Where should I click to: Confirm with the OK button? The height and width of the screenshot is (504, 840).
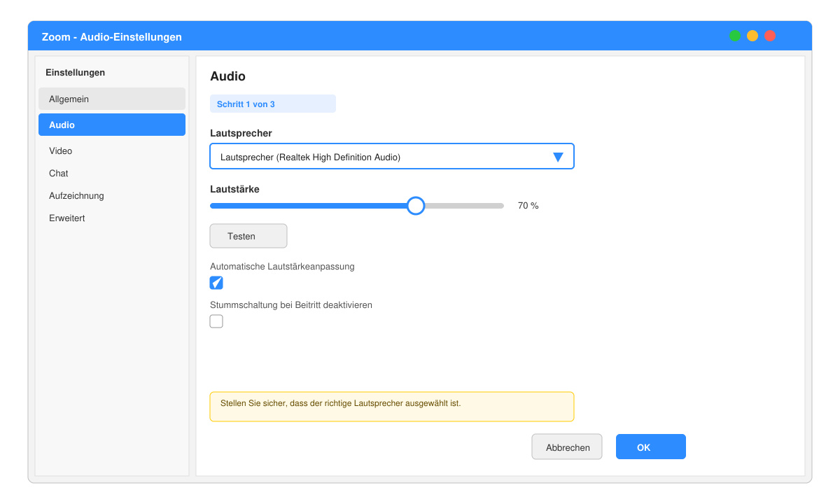[x=651, y=447]
